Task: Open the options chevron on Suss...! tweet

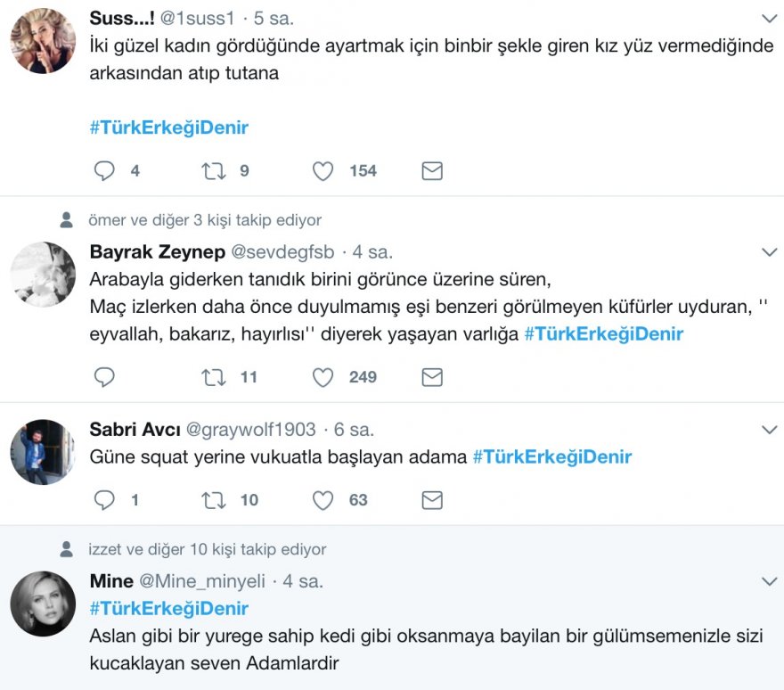Action: (x=769, y=18)
